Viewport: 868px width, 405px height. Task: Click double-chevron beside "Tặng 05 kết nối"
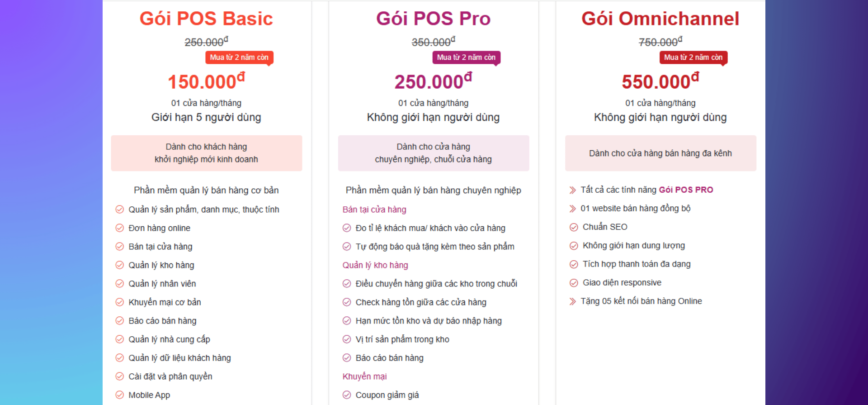573,301
